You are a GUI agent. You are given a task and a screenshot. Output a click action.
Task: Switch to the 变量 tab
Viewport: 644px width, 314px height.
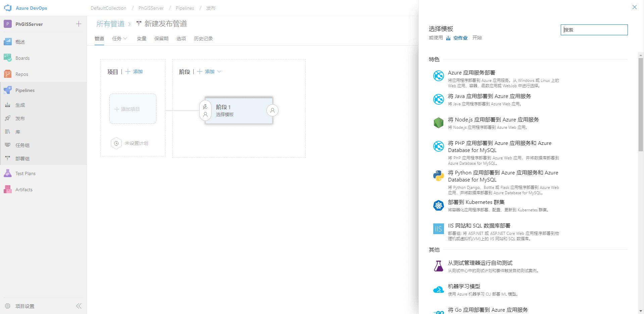tap(141, 39)
